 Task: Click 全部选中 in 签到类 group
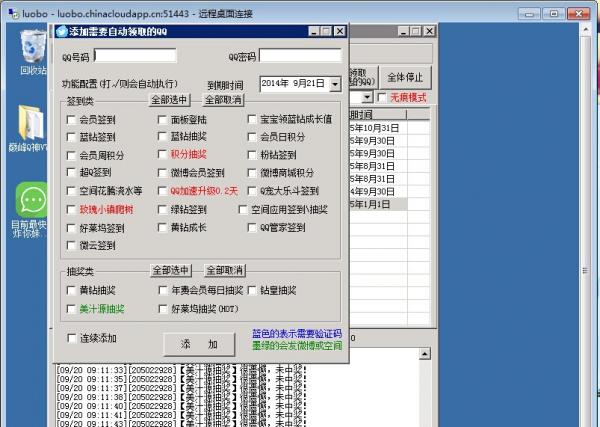coord(169,100)
